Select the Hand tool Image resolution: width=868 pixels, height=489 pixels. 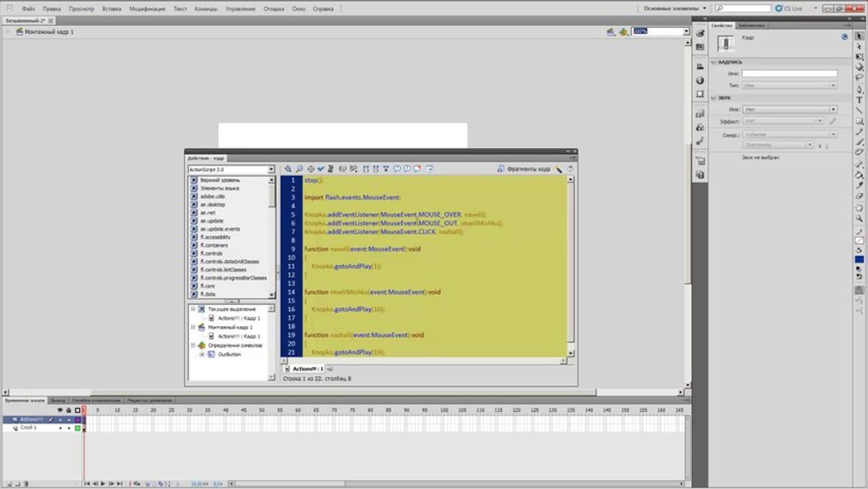(859, 208)
